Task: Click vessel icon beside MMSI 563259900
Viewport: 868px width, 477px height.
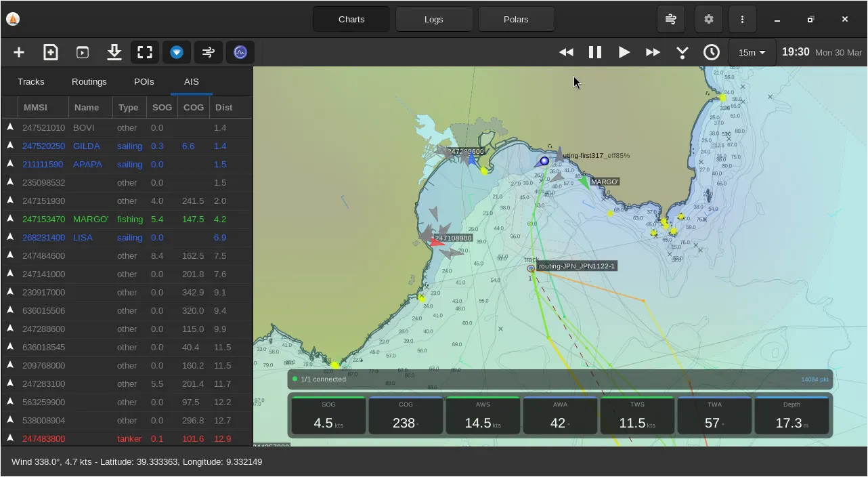Action: click(10, 402)
